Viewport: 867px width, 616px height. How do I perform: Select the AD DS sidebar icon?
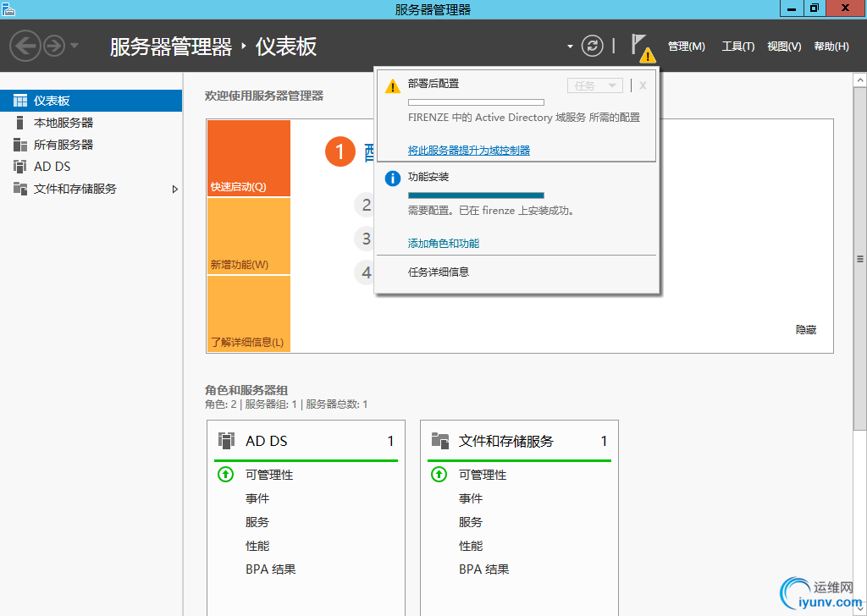coord(20,167)
